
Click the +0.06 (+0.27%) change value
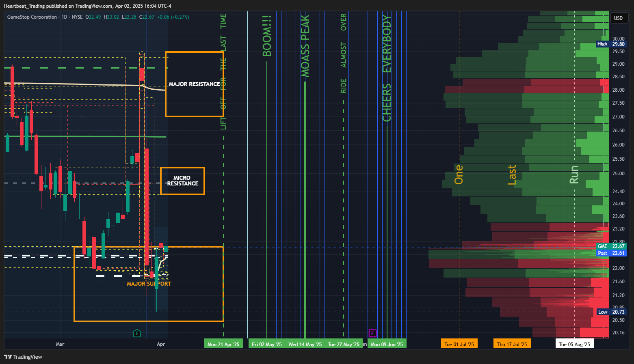173,17
